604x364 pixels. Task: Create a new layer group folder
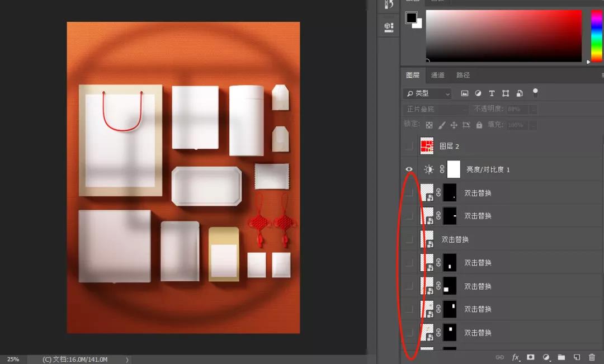pyautogui.click(x=561, y=357)
